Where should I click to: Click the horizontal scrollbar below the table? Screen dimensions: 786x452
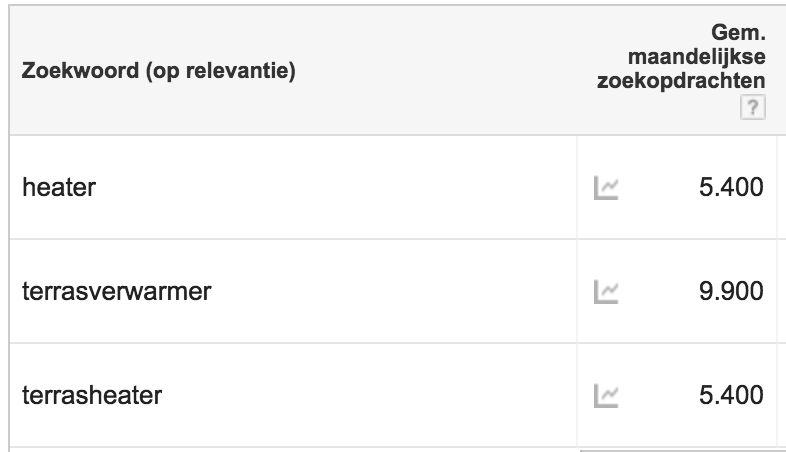tap(683, 450)
